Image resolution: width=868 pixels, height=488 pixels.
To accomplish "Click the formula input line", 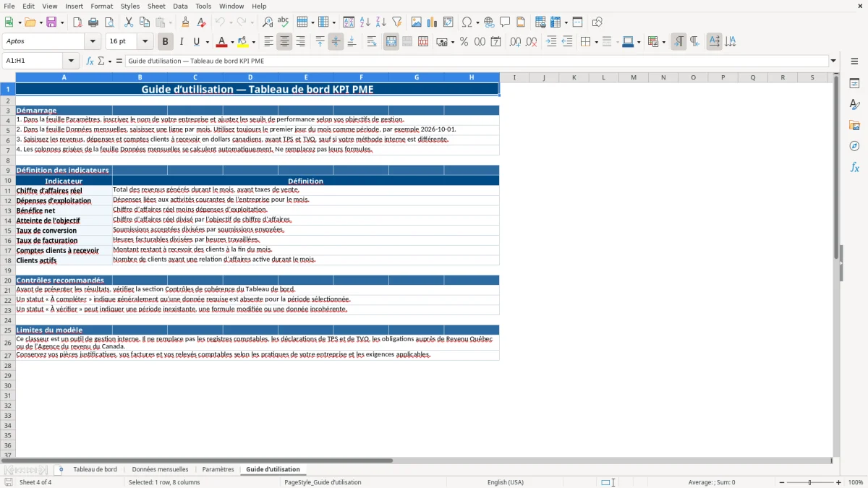I will click(x=476, y=61).
